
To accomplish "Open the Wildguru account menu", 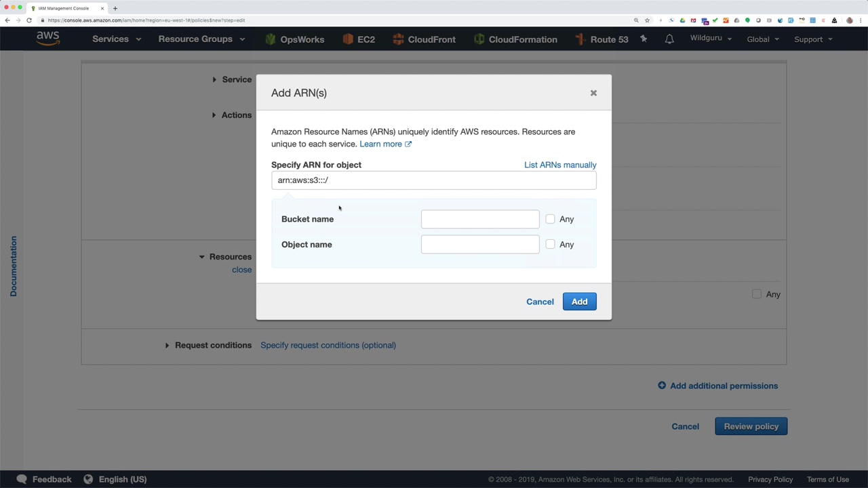I will tap(711, 38).
